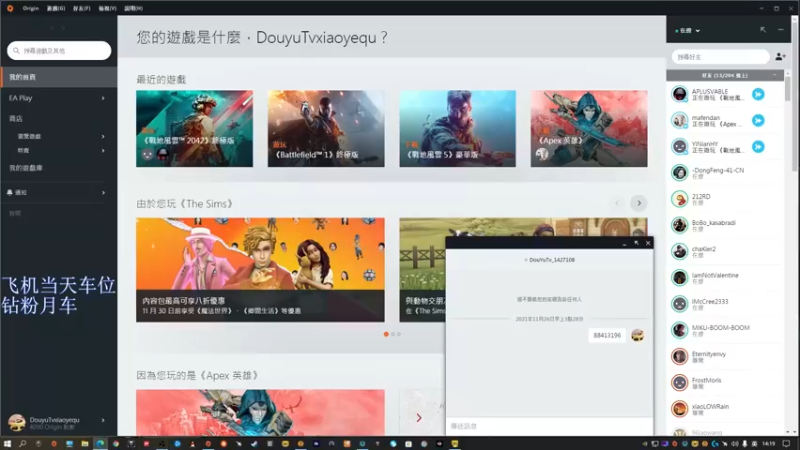The height and width of the screenshot is (450, 800).
Task: Select friend BoBo_kasabradi
Action: tap(724, 226)
